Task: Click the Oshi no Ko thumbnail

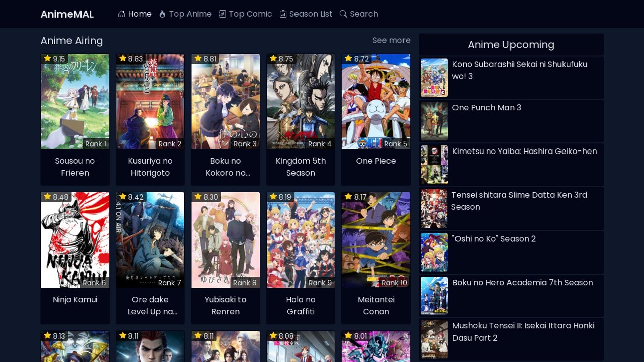Action: (434, 252)
